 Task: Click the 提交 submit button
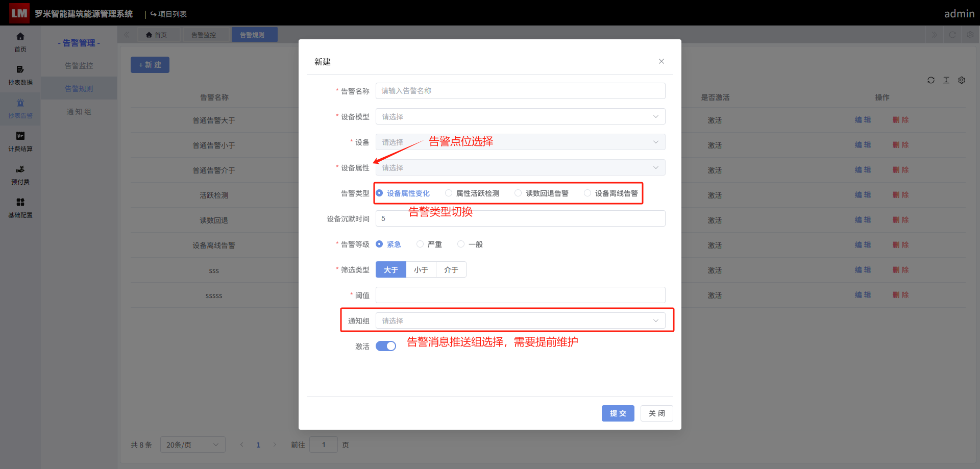(x=618, y=413)
